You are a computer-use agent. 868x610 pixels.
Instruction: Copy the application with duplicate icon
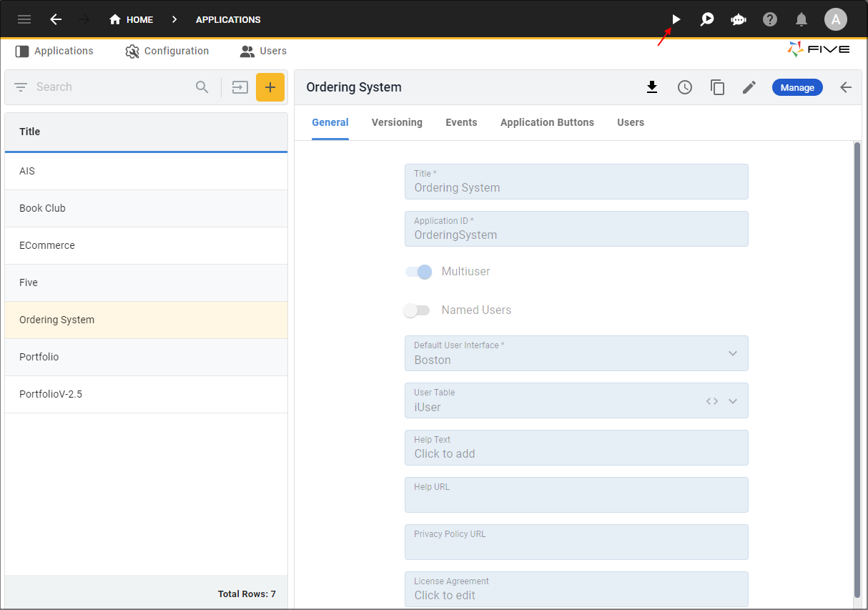[x=717, y=87]
